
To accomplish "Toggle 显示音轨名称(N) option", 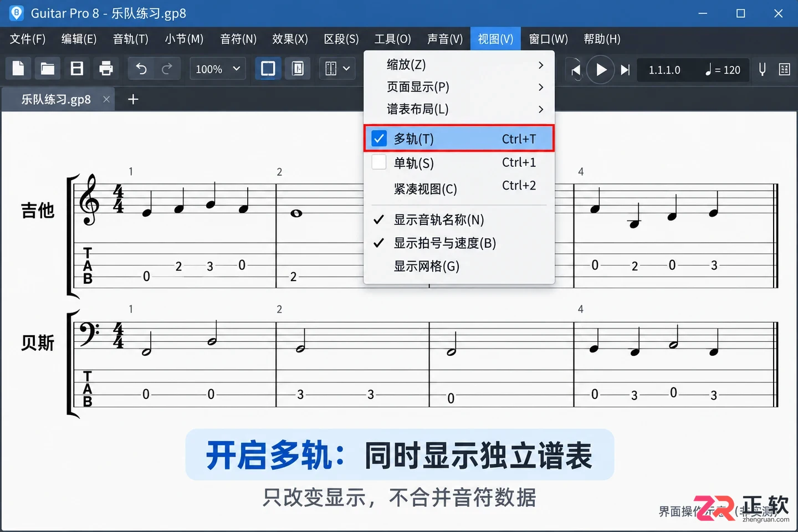I will tap(459, 220).
